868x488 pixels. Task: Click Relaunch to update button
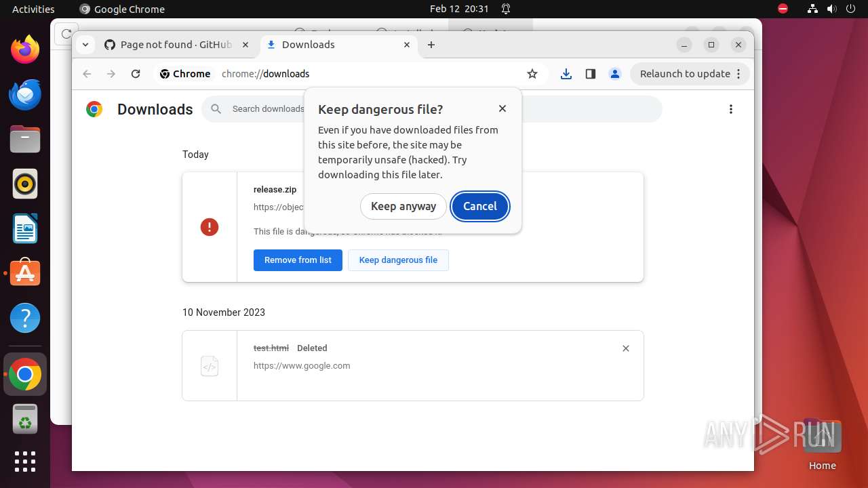click(690, 74)
